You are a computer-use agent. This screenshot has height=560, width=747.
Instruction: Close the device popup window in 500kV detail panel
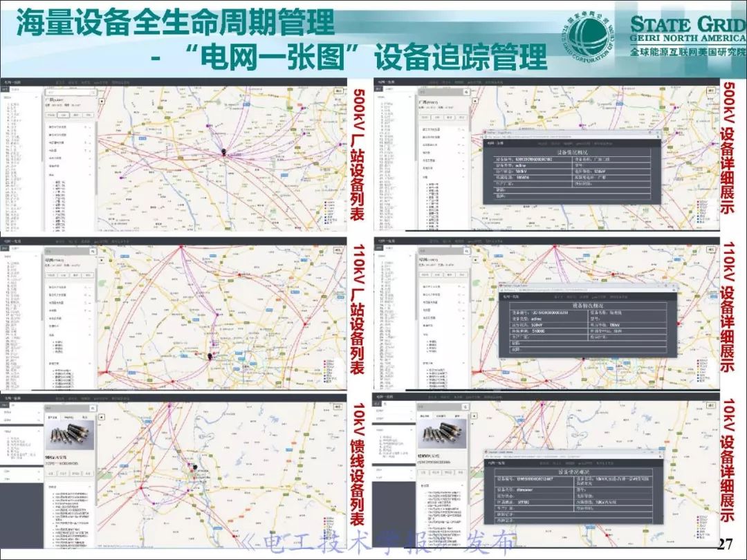click(658, 133)
